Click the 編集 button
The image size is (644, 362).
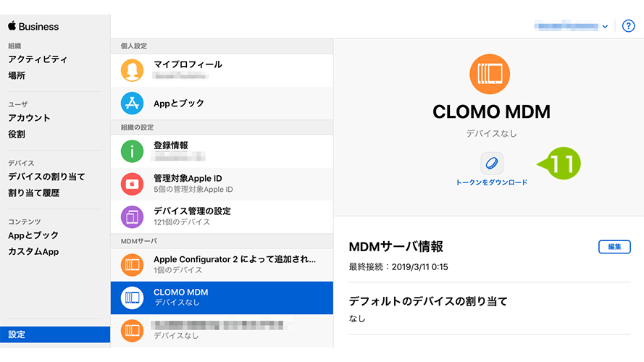614,247
